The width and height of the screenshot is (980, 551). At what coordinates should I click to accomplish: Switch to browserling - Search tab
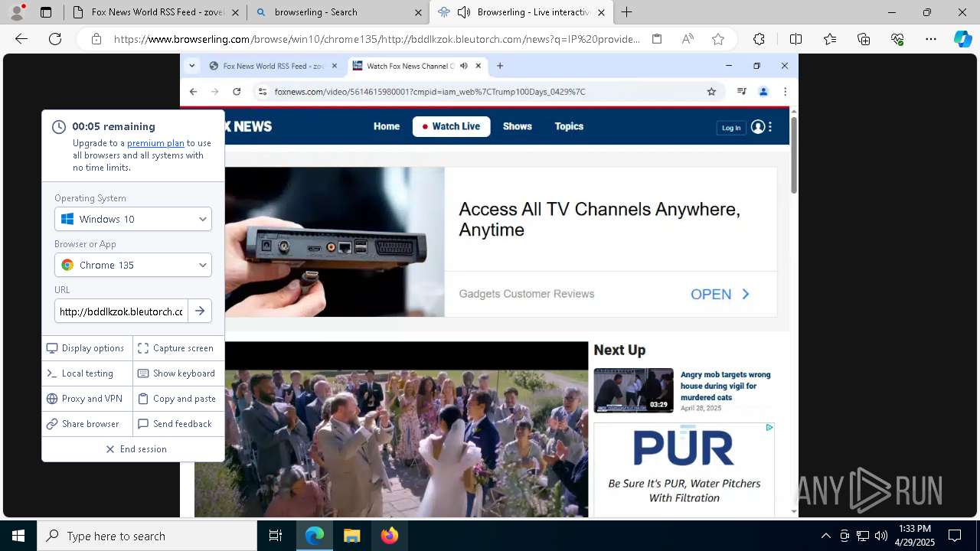pyautogui.click(x=338, y=12)
